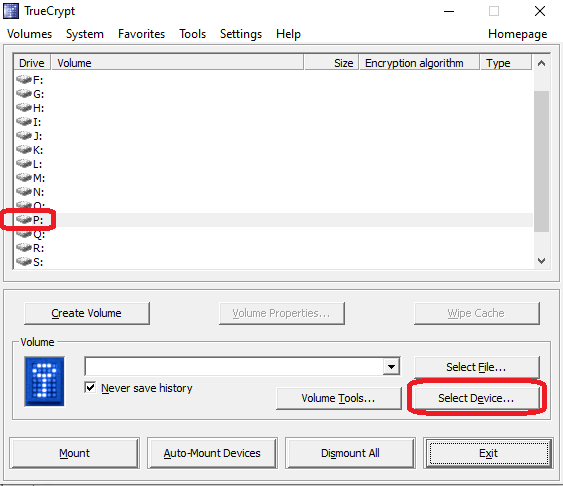Select the P: drive icon
The width and height of the screenshot is (563, 486).
[x=24, y=219]
